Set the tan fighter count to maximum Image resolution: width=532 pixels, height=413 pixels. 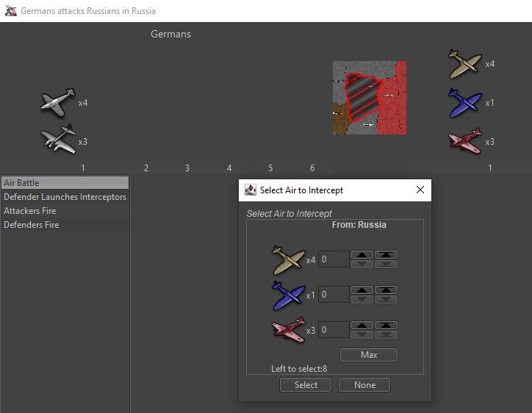pyautogui.click(x=386, y=255)
